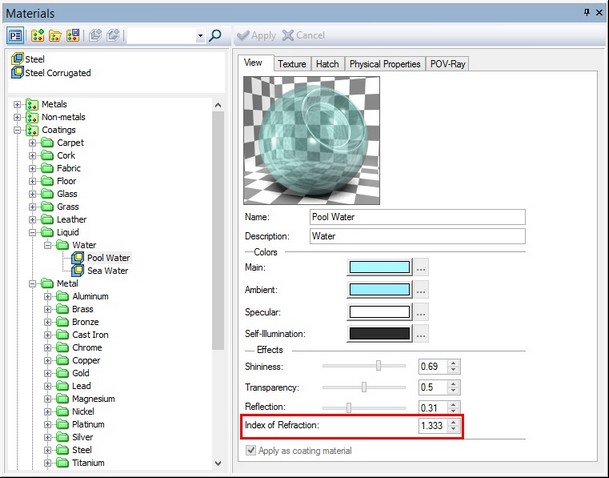Click the Main color swatch

pos(379,267)
